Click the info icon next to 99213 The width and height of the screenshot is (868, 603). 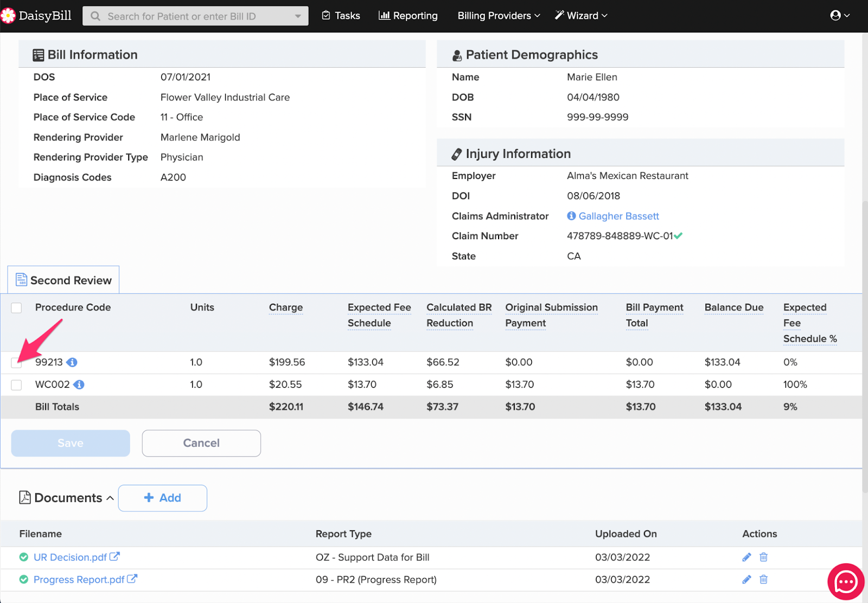[x=72, y=362]
